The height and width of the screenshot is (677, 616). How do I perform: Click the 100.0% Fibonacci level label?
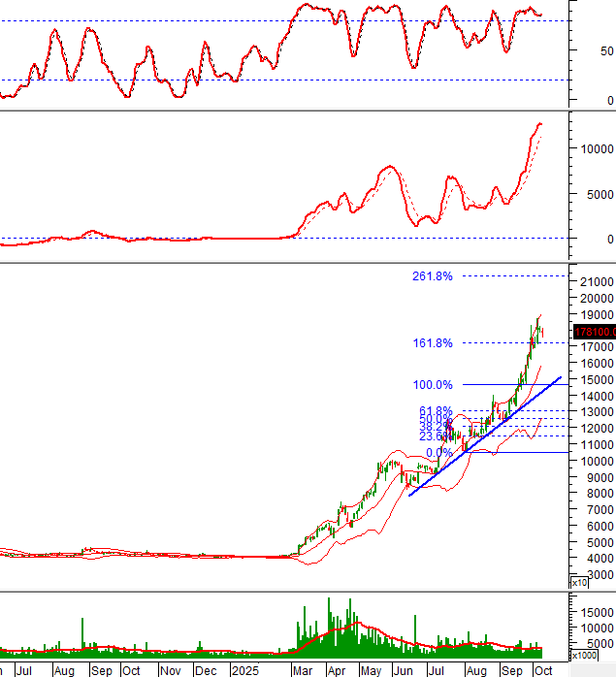(433, 385)
